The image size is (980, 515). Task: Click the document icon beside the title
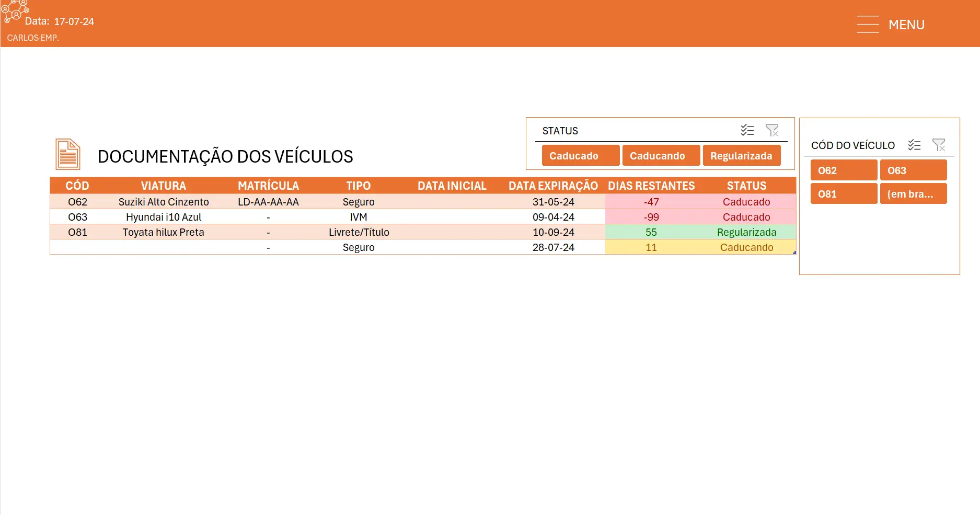tap(68, 154)
